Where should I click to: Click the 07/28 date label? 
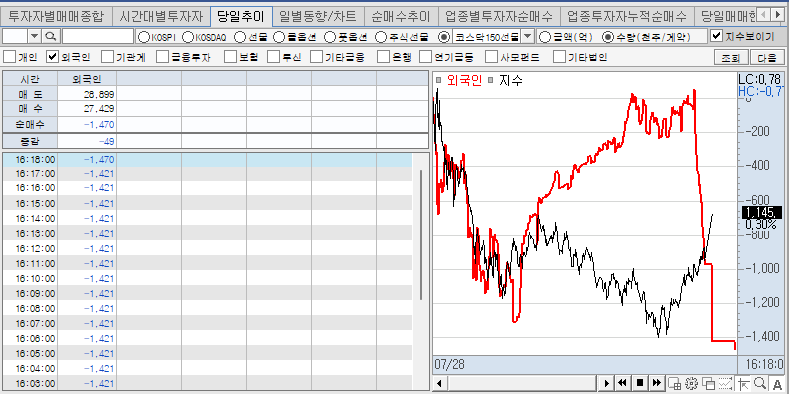(x=450, y=364)
